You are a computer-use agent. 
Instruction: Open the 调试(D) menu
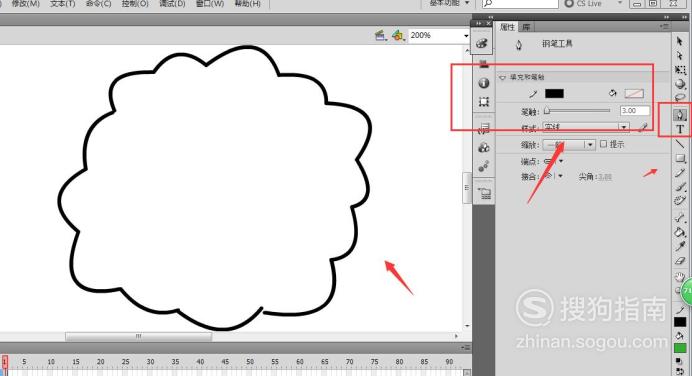click(172, 4)
